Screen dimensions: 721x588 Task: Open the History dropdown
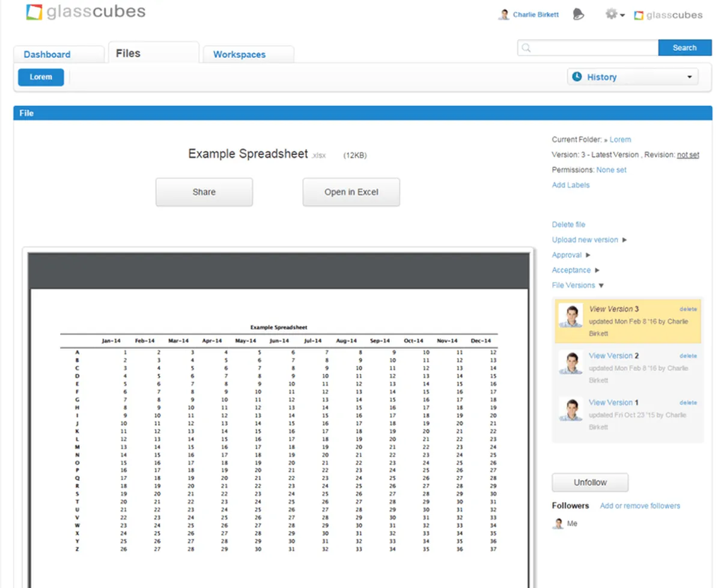tap(632, 77)
